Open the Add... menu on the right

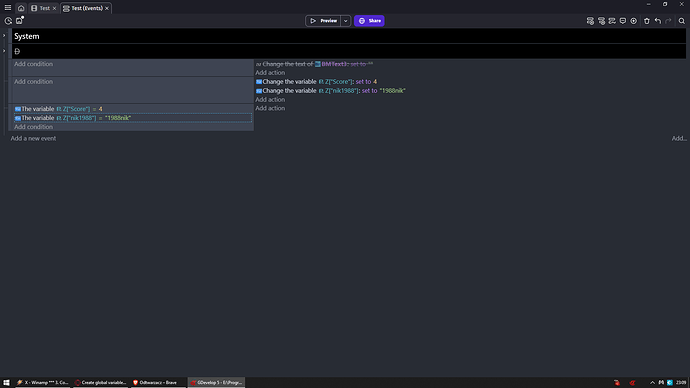(679, 138)
